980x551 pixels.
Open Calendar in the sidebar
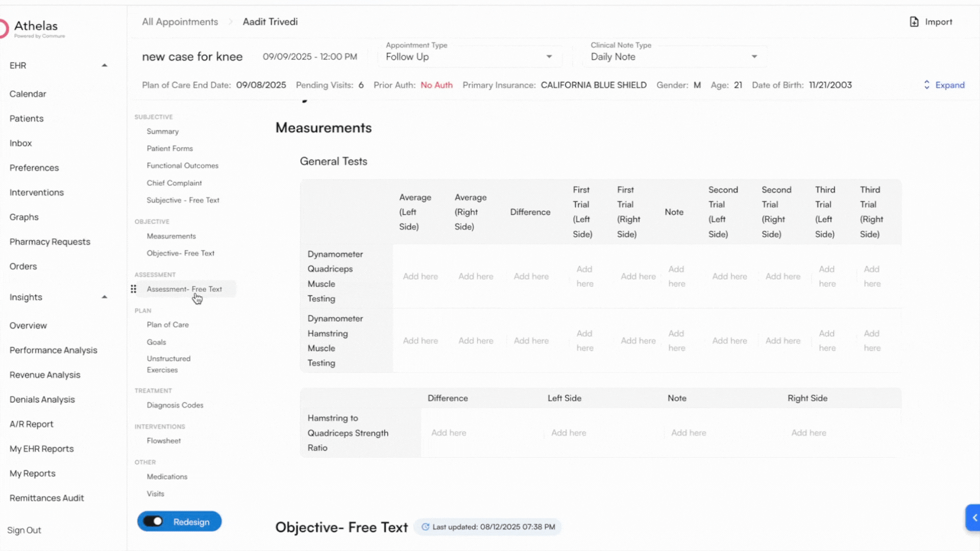(28, 94)
